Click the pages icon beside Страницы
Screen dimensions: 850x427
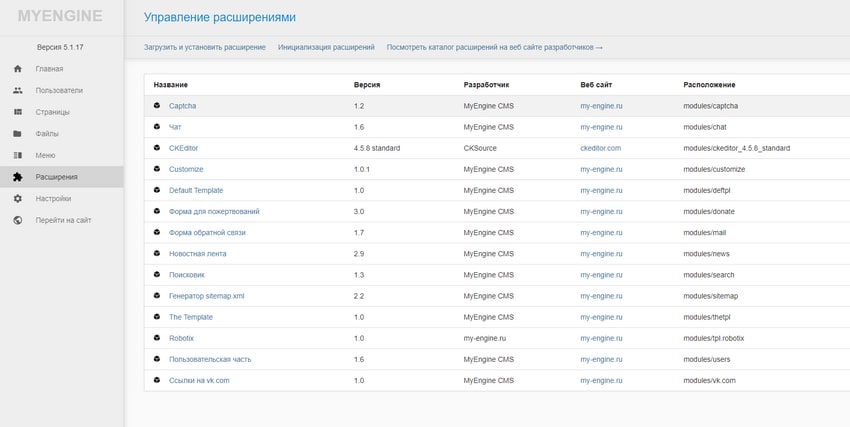[18, 112]
